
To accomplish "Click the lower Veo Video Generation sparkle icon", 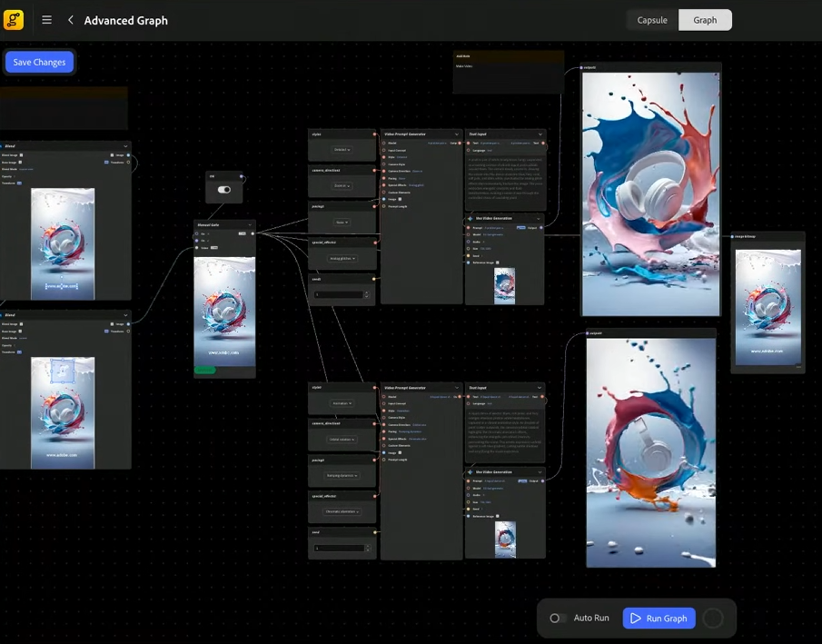I will tap(470, 472).
